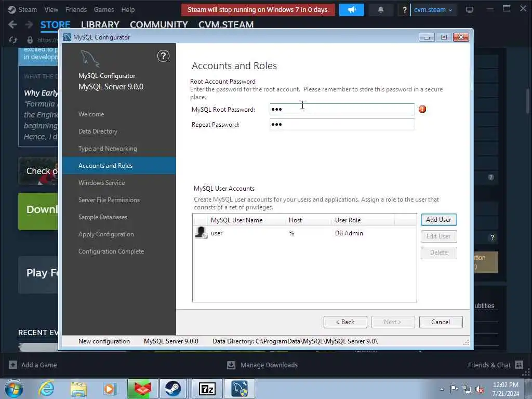Select the 'user' row in accounts table
532x399 pixels.
[304, 233]
